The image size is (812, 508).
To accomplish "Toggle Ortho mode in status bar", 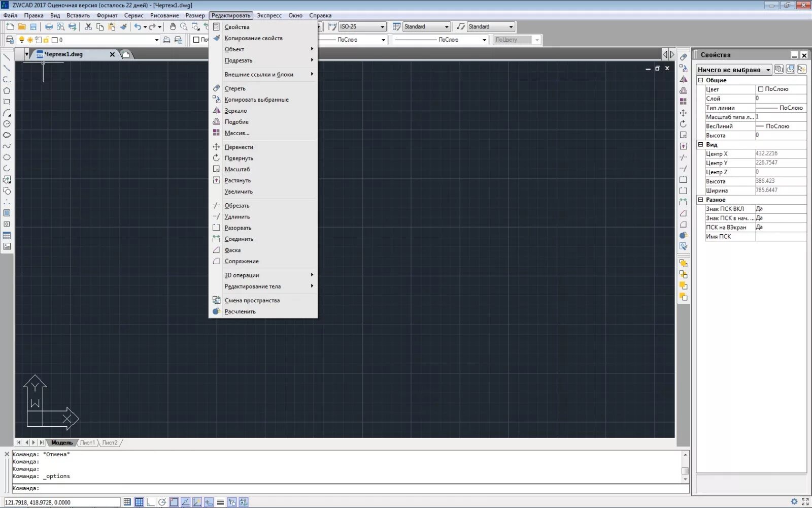I will pyautogui.click(x=151, y=502).
